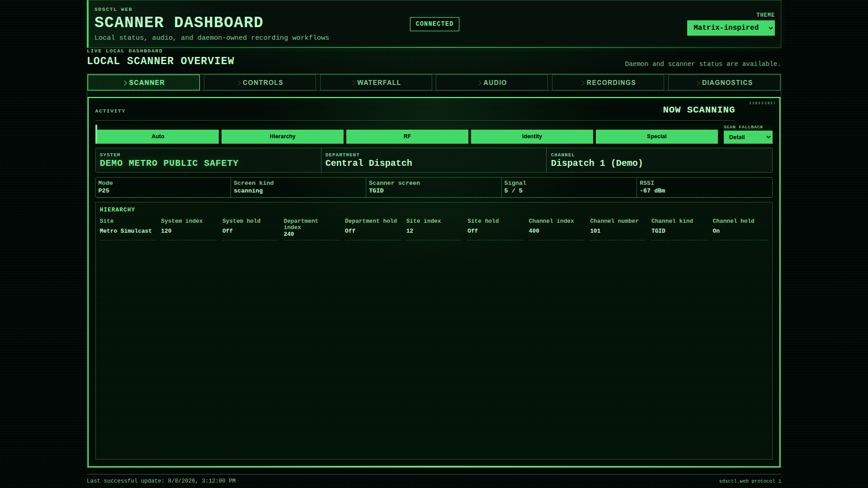Click the NOW SCANNING status label

(699, 110)
